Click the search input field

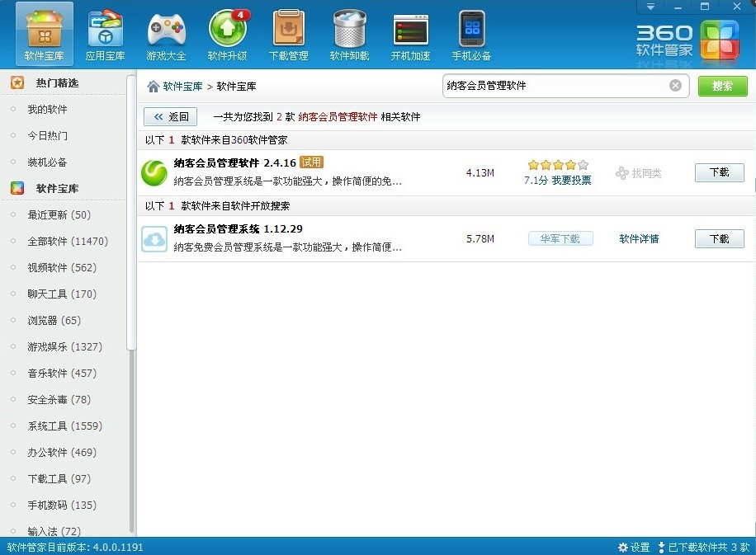click(553, 86)
